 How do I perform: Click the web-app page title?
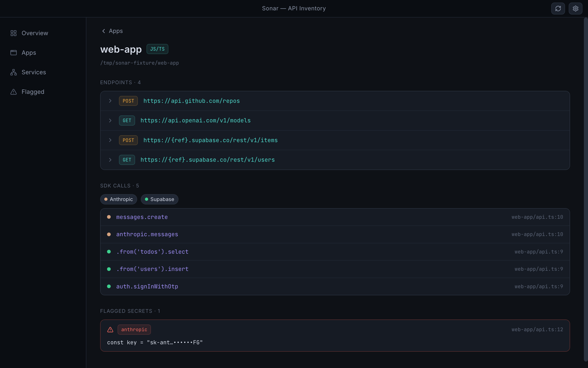[121, 49]
